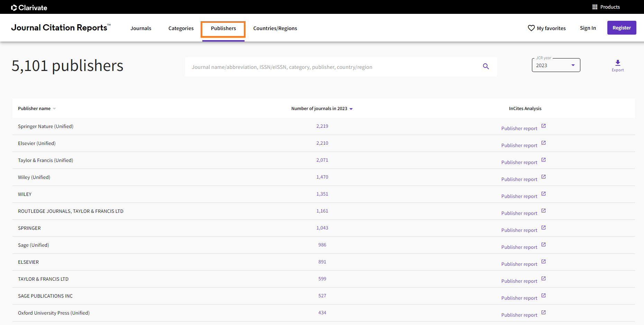This screenshot has width=644, height=325.
Task: Click the Clarivate logo
Action: point(29,8)
